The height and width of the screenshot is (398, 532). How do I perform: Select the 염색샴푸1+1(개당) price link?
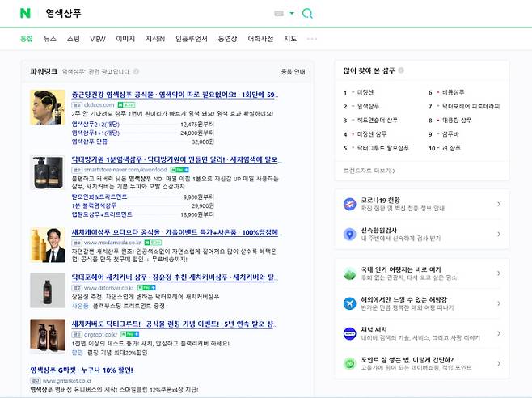click(95, 133)
